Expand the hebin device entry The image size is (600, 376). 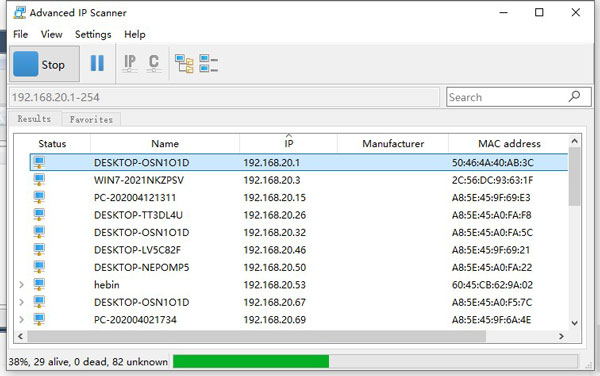21,285
